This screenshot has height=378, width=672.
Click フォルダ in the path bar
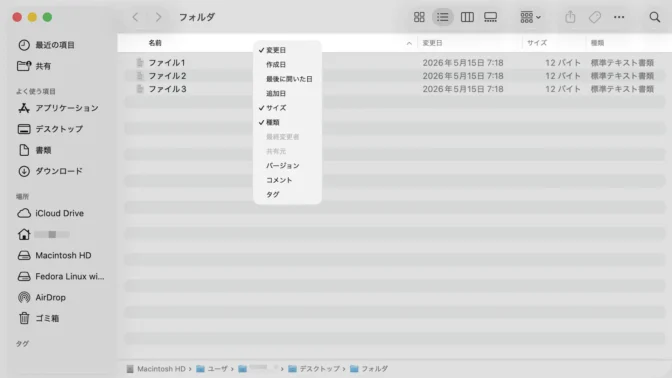369,369
